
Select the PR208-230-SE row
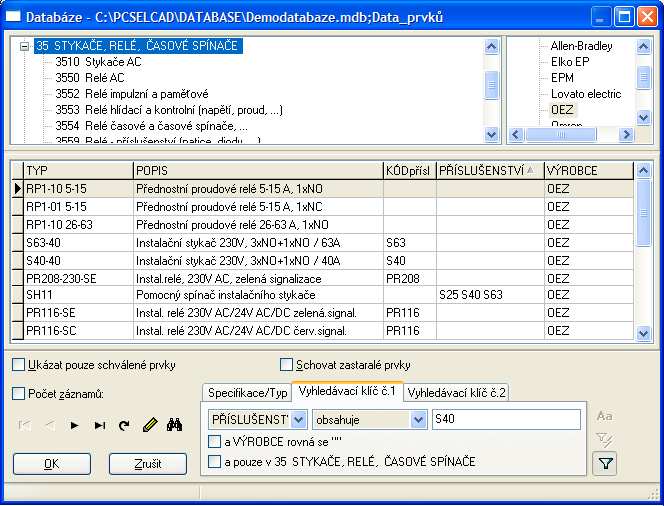pos(322,279)
